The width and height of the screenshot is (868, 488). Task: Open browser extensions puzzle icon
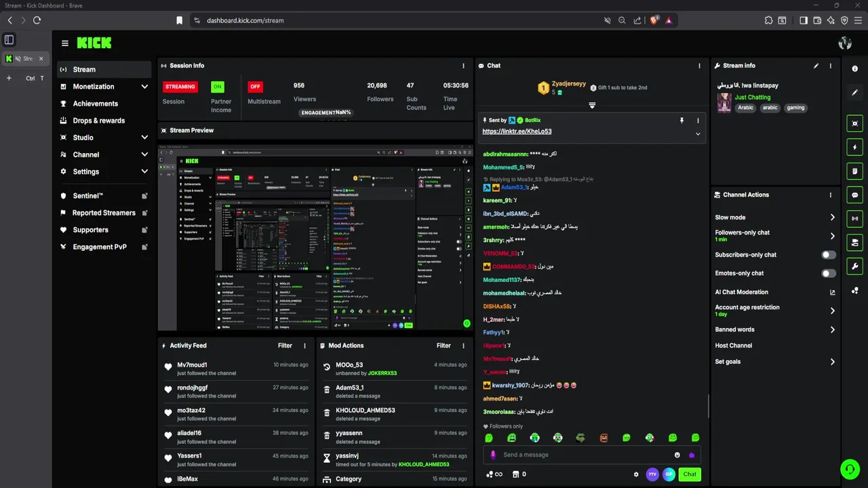768,20
